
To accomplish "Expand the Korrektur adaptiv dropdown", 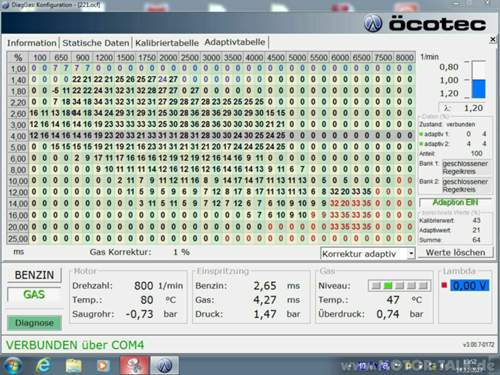I will pyautogui.click(x=411, y=254).
